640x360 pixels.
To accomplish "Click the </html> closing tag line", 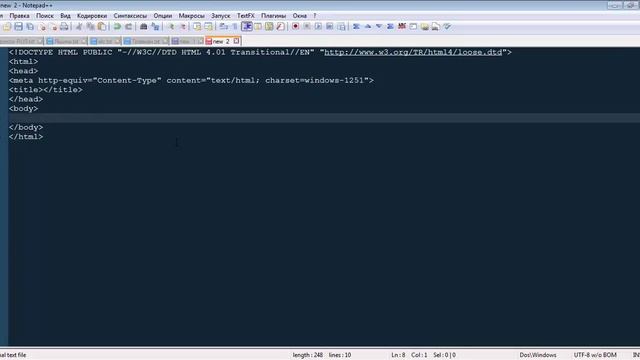I will (x=26, y=137).
